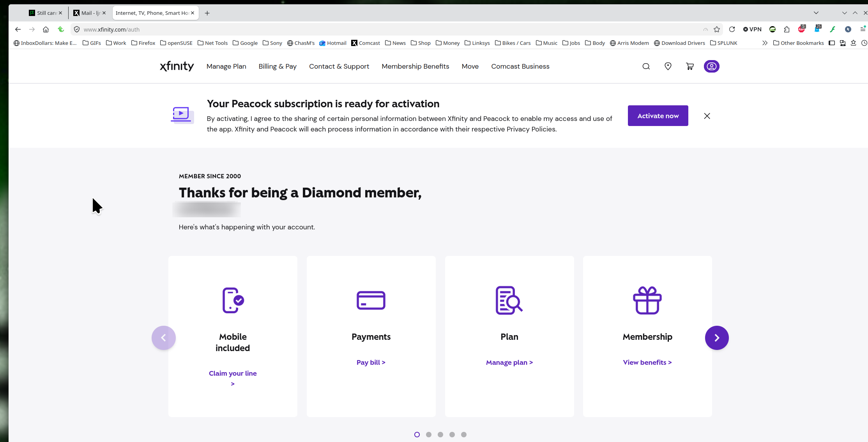This screenshot has height=442, width=868.
Task: Click the store location pin icon
Action: click(x=668, y=66)
